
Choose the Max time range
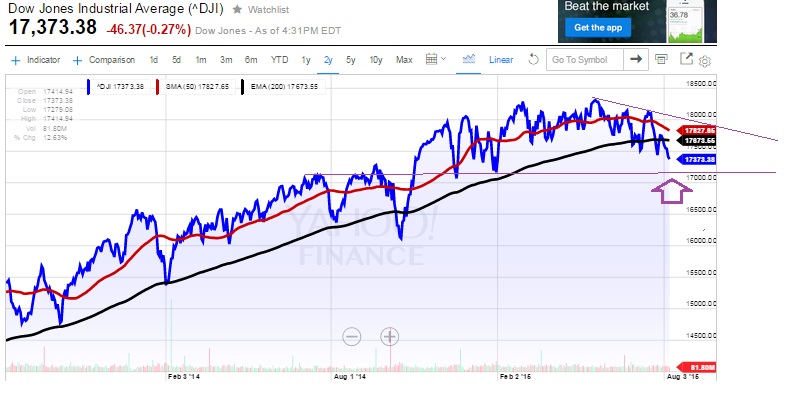[404, 60]
